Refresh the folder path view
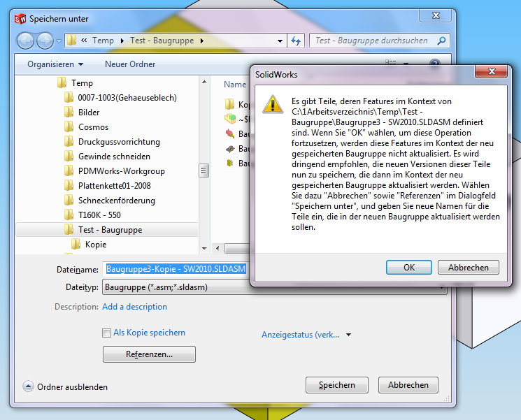Viewport: 521px width, 420px height. pyautogui.click(x=296, y=41)
